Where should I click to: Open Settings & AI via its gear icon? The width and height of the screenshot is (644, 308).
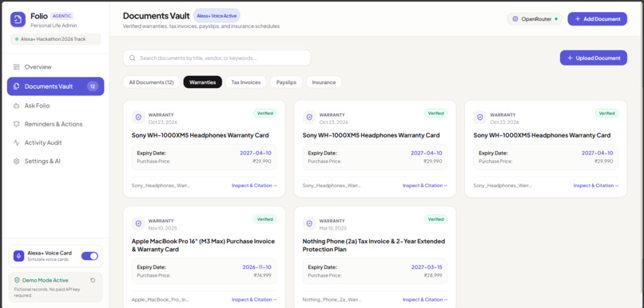click(17, 161)
